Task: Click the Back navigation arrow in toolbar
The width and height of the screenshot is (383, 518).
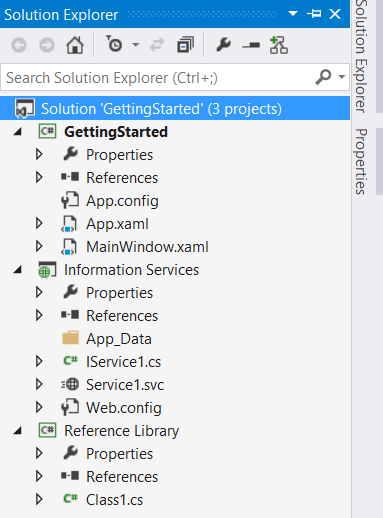Action: coord(19,45)
